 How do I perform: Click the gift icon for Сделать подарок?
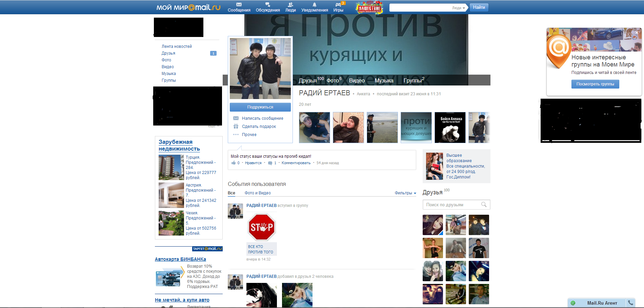[236, 126]
